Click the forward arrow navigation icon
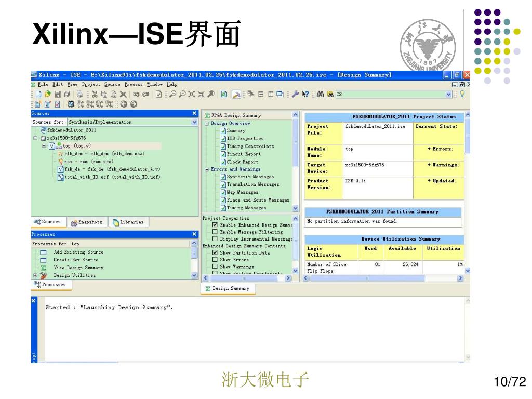This screenshot has height=399, width=532. pyautogui.click(x=134, y=104)
